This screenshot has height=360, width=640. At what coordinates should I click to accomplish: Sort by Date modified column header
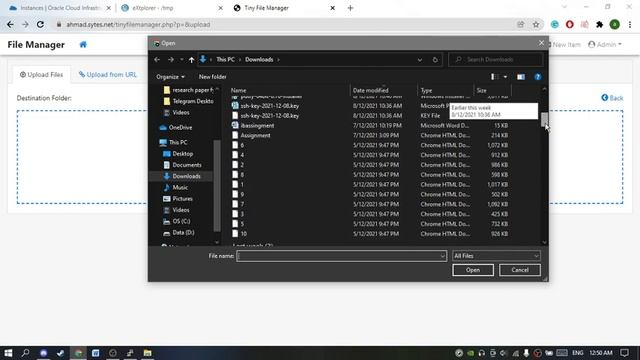point(384,90)
